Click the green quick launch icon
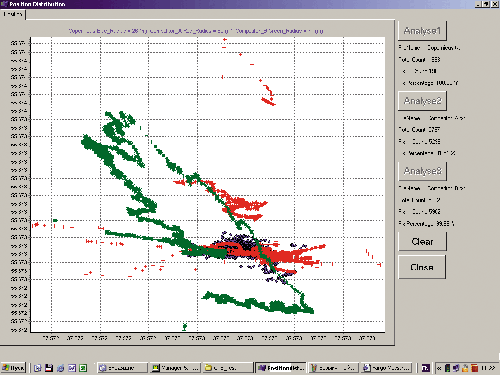500x375 pixels. tap(83, 368)
